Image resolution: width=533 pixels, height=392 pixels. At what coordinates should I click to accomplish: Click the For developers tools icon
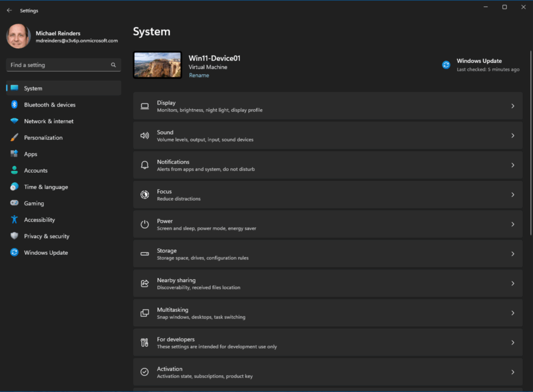145,343
